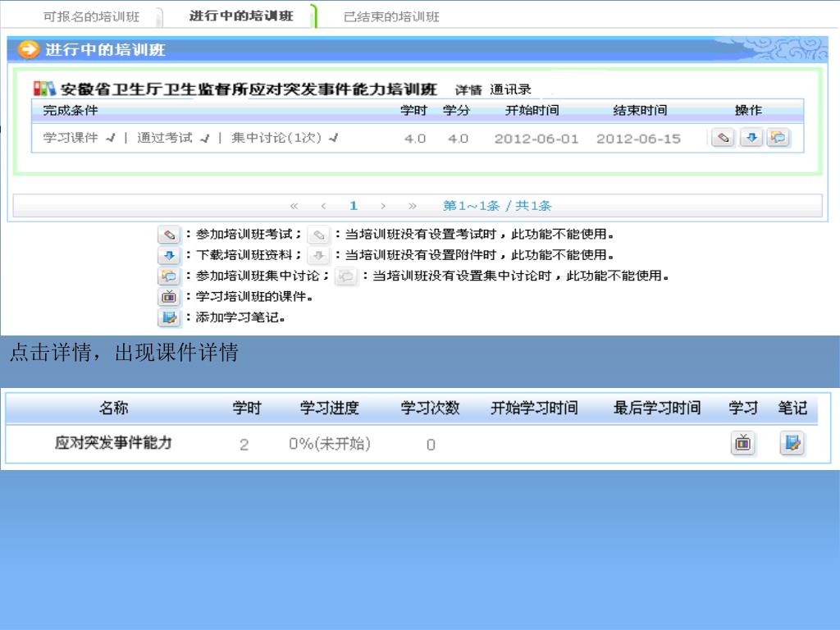The image size is (840, 630).
Task: Click the 详情 link beside training title
Action: click(468, 89)
